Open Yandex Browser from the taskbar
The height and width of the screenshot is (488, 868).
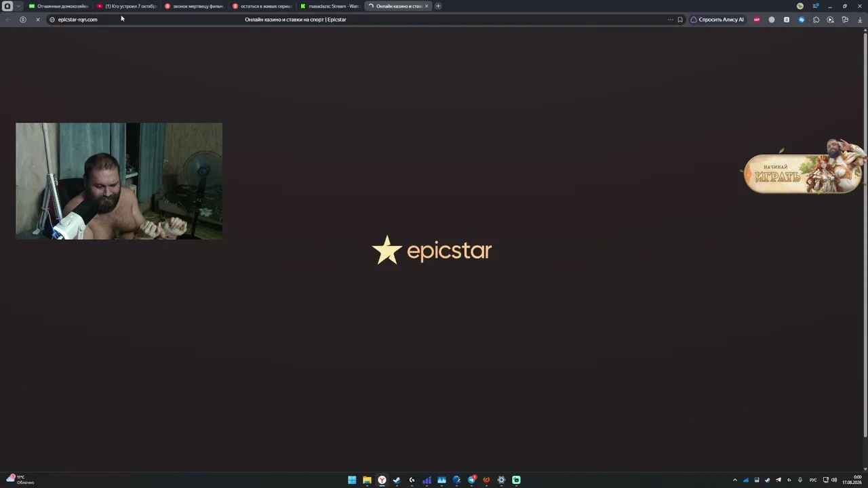click(382, 480)
